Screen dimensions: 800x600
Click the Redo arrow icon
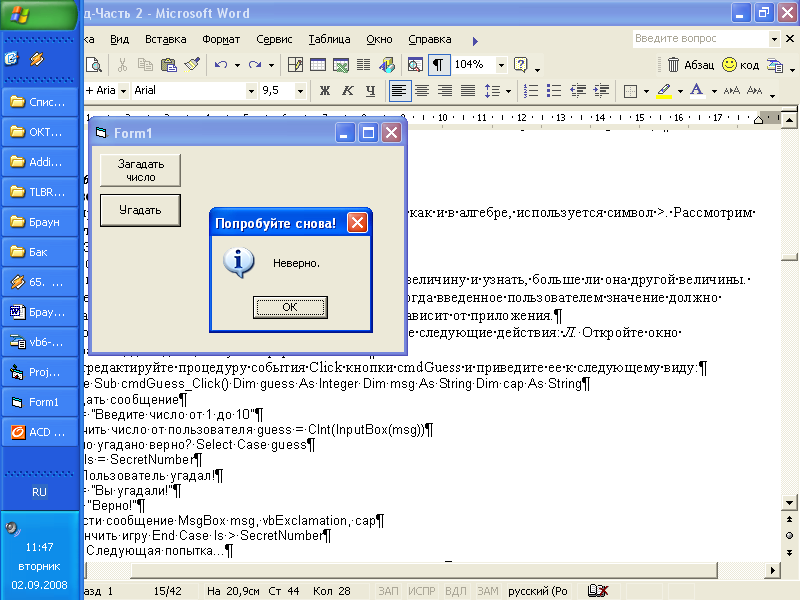point(255,65)
